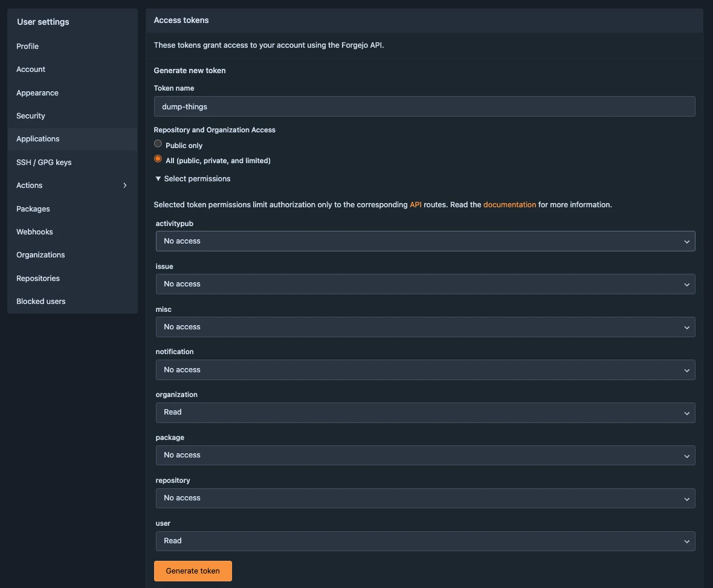The image size is (713, 588).
Task: Select All (public, private, and limited) option
Action: point(158,159)
